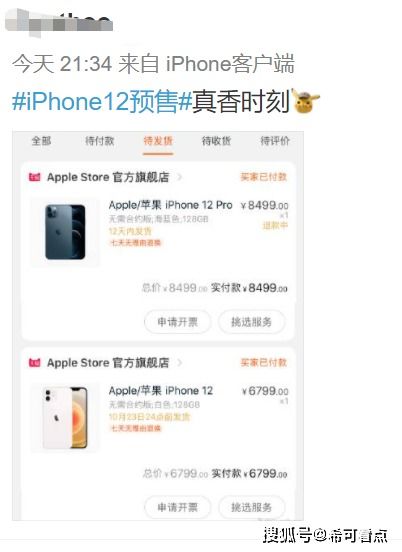The width and height of the screenshot is (402, 552).
Task: Select the 待发货 tab
Action: tap(158, 141)
